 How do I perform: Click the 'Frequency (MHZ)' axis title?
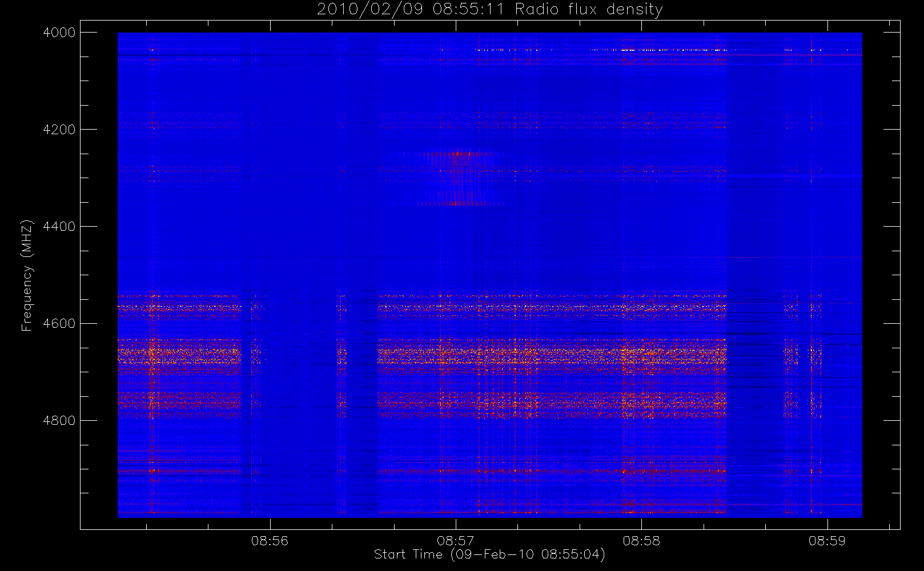(27, 275)
